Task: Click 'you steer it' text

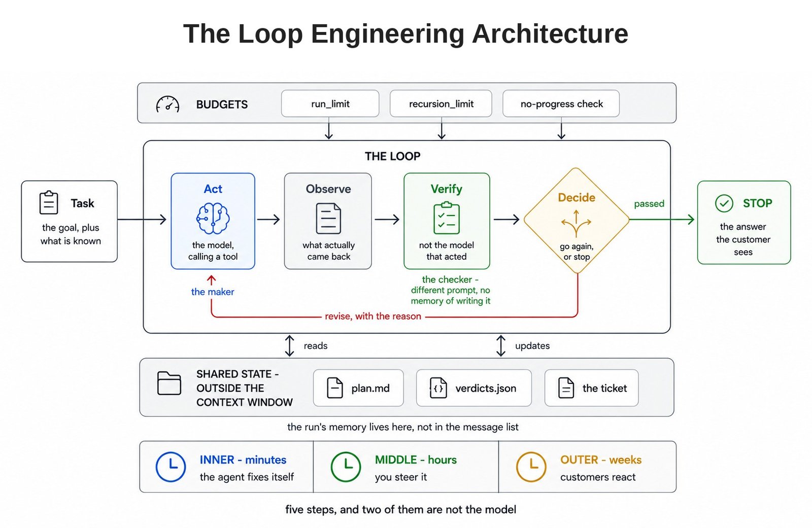Action: (401, 477)
